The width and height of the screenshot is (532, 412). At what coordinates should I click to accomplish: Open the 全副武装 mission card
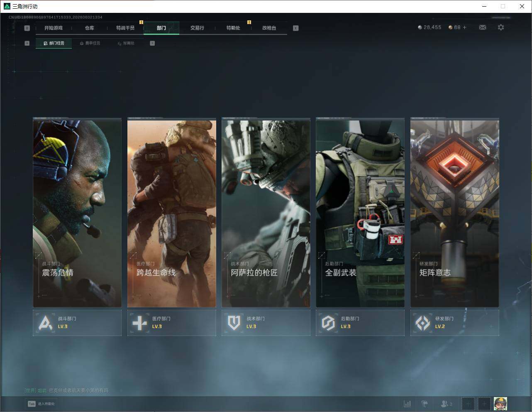360,213
